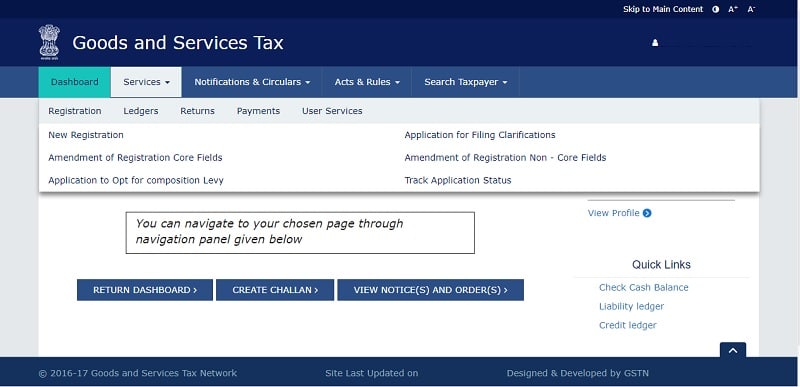Image resolution: width=800 pixels, height=387 pixels.
Task: Open Liability ledger quick link
Action: tap(631, 306)
